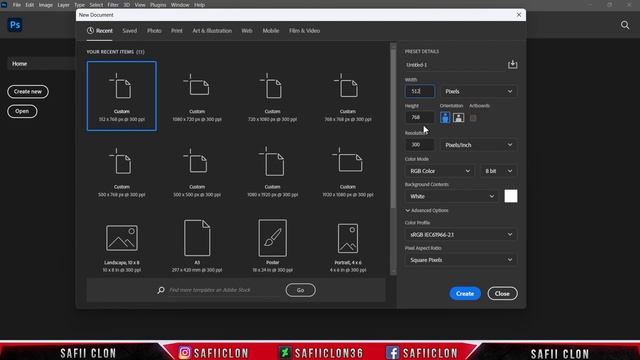Select the Poster 18 x 24 preset

pos(272,246)
